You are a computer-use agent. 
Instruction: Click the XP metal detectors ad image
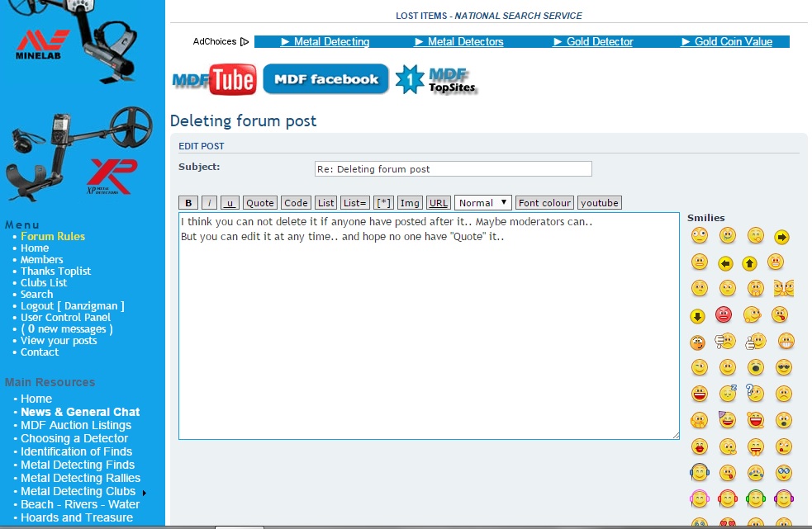[x=78, y=154]
